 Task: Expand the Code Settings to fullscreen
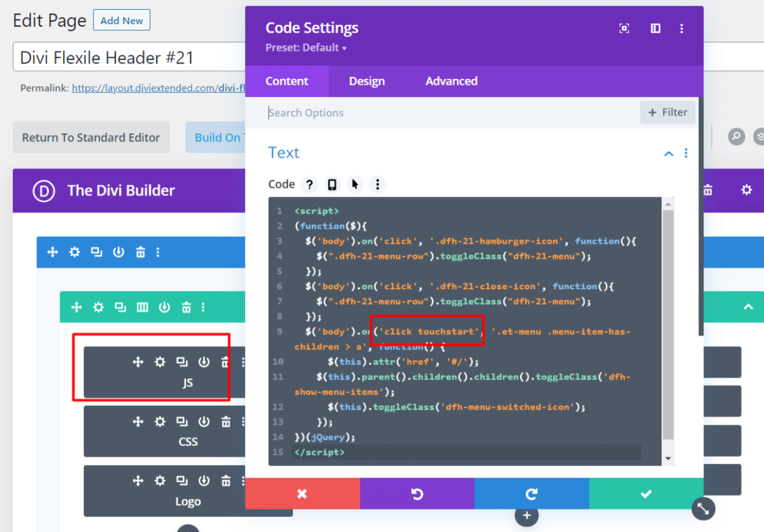[624, 28]
